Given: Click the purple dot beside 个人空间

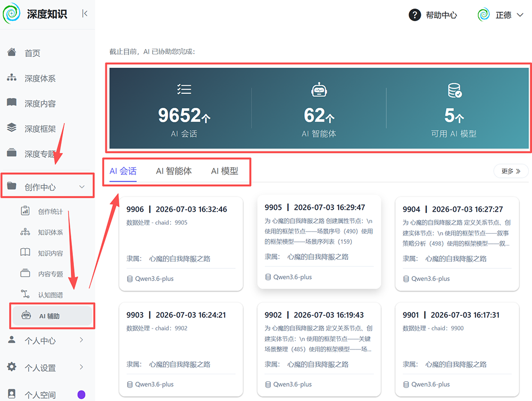Looking at the screenshot, I should [x=81, y=395].
